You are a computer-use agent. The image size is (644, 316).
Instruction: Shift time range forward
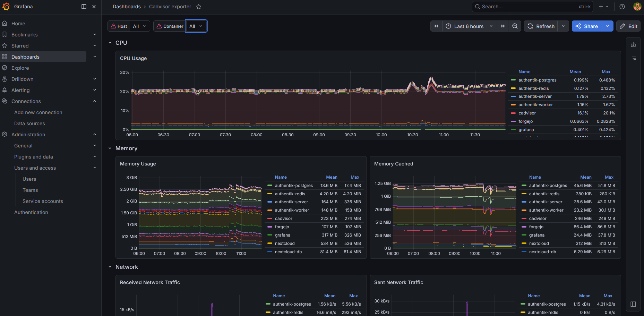click(x=503, y=26)
